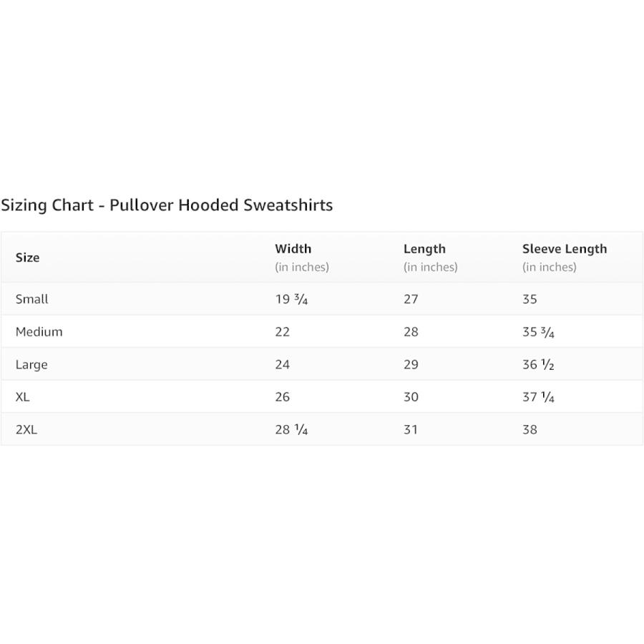Click Small width value 19 ¾

click(291, 299)
